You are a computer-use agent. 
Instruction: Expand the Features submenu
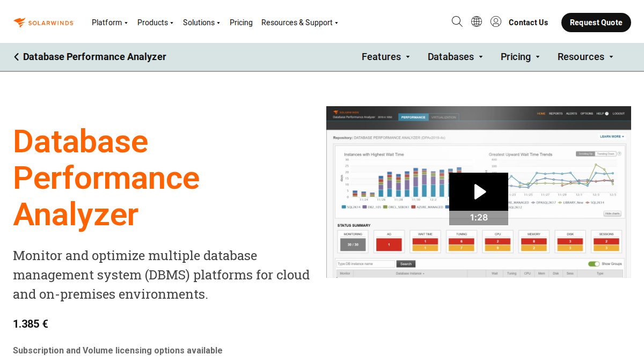click(385, 57)
